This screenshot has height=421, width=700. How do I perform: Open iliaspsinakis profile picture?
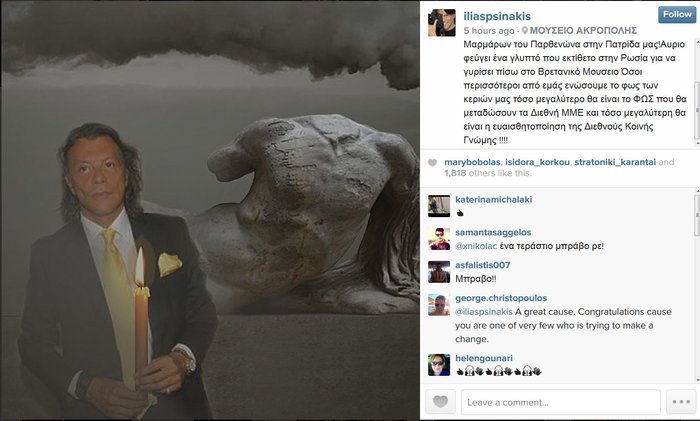point(442,22)
